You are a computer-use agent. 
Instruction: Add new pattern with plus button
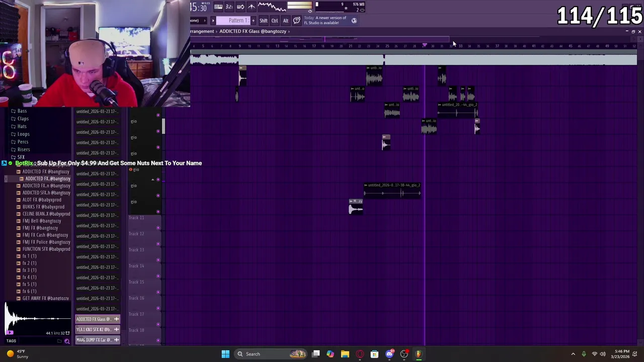pos(253,21)
